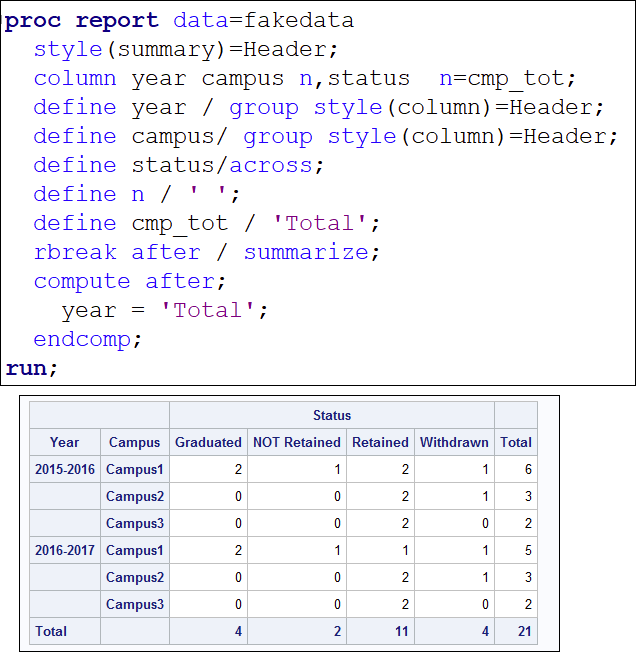The image size is (636, 652).
Task: Select the 2015-2016 year cell
Action: (x=64, y=469)
